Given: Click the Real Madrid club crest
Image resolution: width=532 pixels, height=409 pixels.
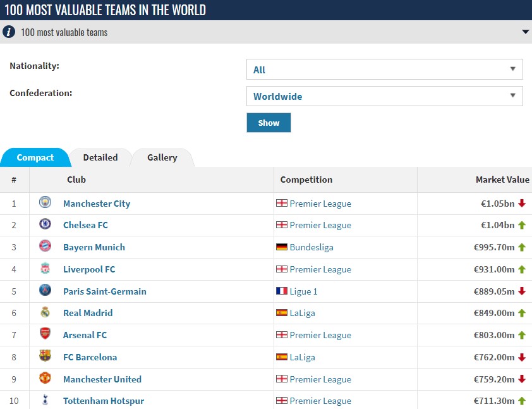Looking at the screenshot, I should (x=45, y=312).
